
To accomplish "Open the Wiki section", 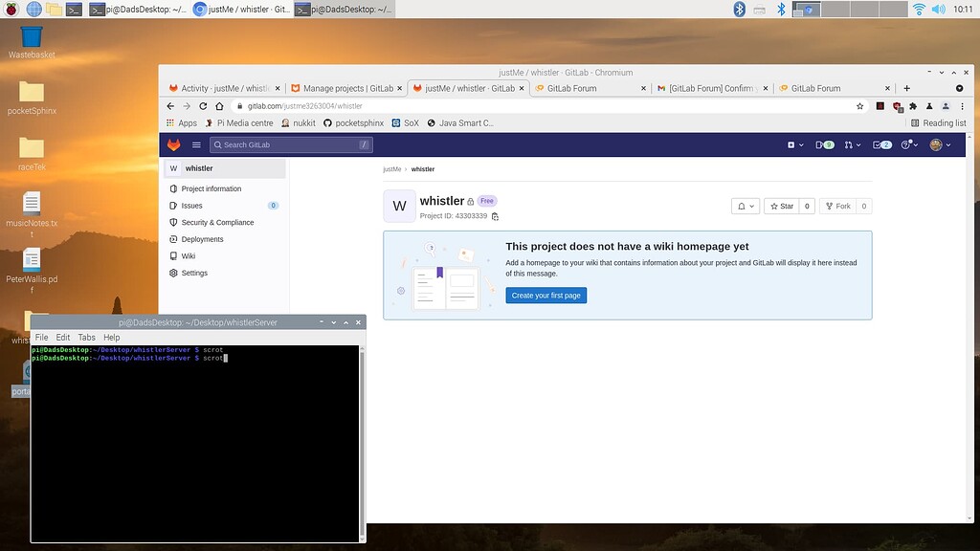I will (188, 255).
